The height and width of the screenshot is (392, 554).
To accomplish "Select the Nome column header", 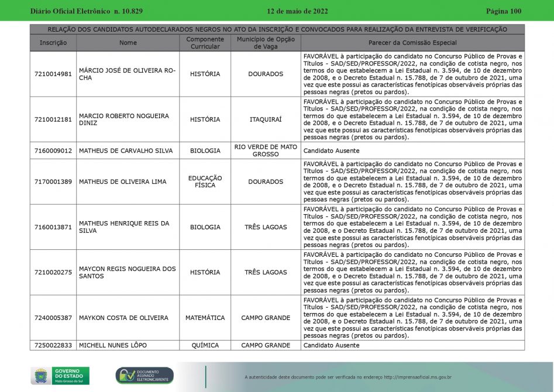I will coord(128,43).
